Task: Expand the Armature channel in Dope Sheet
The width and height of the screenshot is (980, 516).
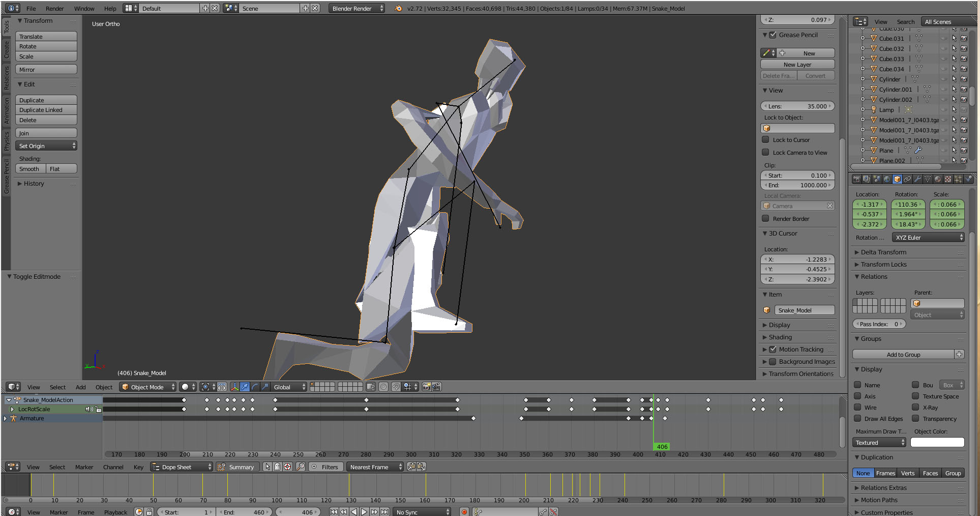Action: [6, 418]
